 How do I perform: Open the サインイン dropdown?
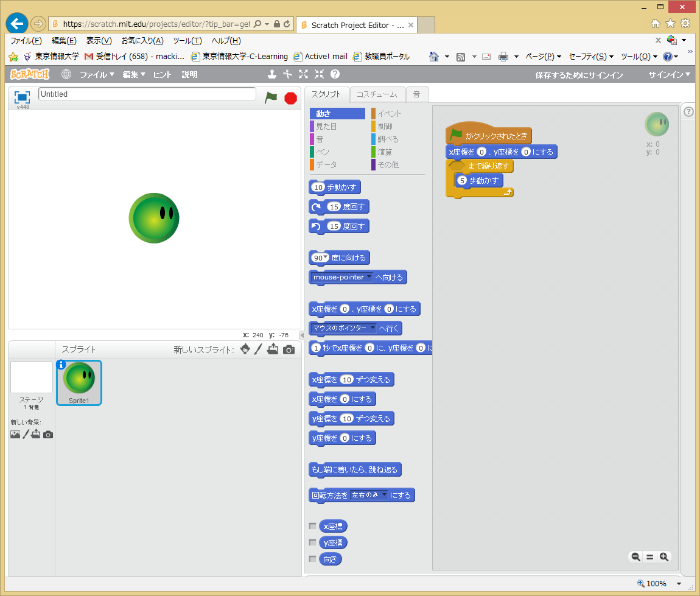coord(669,74)
